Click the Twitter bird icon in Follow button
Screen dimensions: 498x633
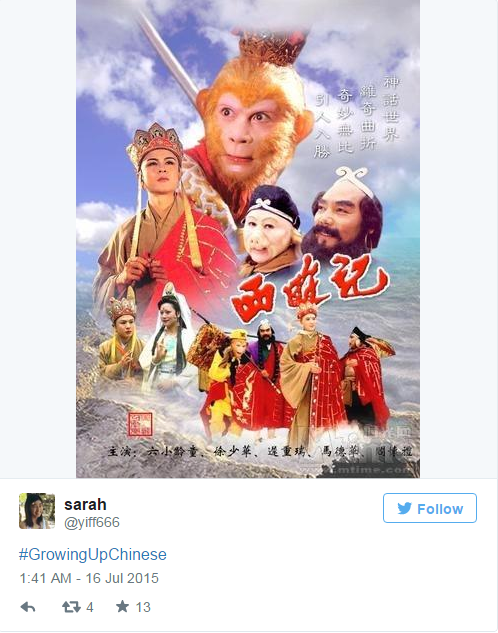tap(404, 508)
